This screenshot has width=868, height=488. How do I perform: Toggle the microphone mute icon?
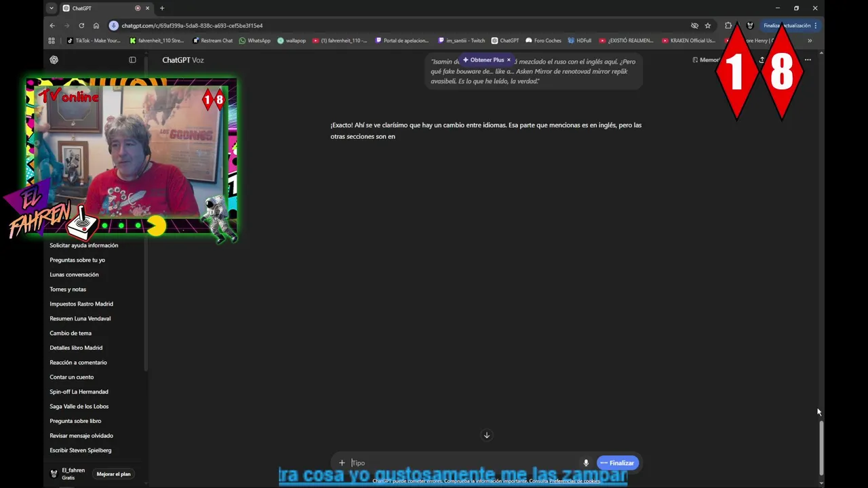tap(586, 463)
